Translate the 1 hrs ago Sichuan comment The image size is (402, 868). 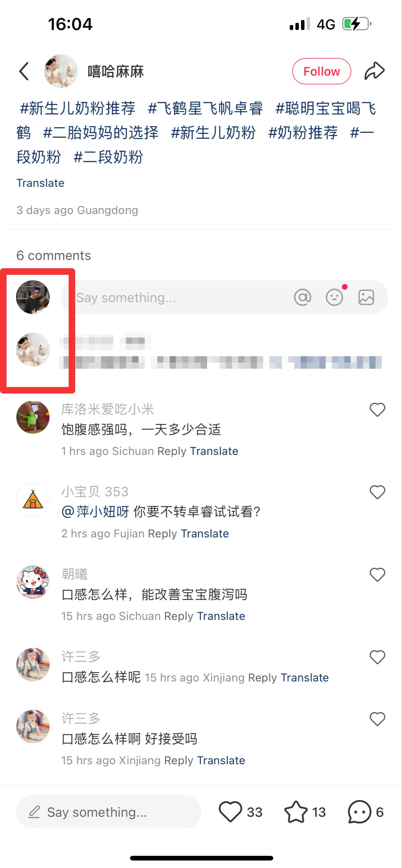pyautogui.click(x=214, y=451)
